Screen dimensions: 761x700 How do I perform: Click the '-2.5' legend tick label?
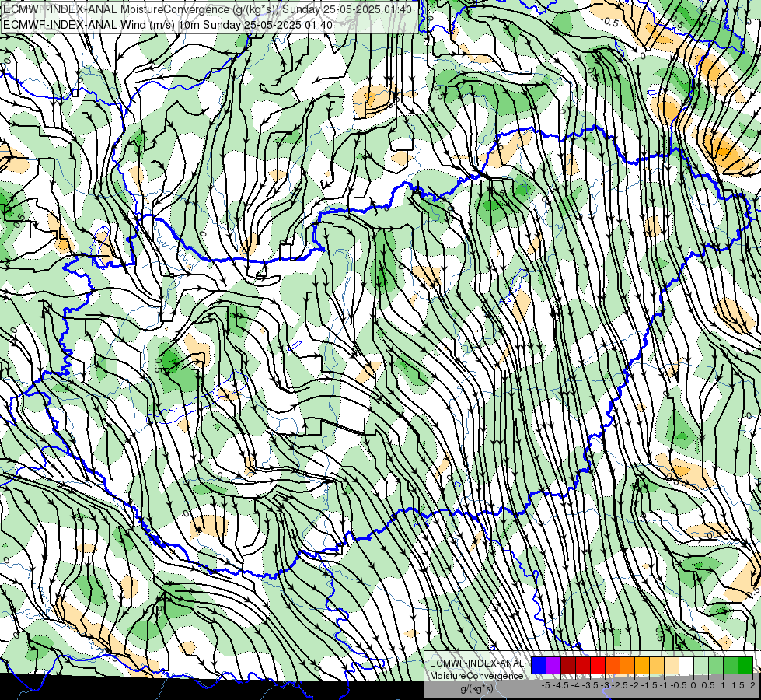[x=620, y=685]
